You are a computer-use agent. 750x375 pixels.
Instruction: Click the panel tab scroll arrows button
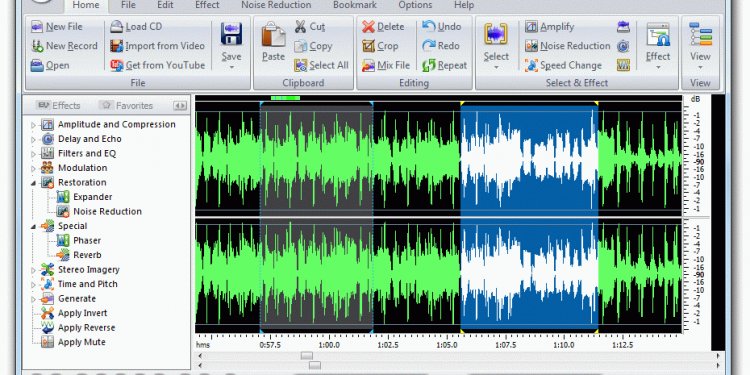[x=180, y=106]
